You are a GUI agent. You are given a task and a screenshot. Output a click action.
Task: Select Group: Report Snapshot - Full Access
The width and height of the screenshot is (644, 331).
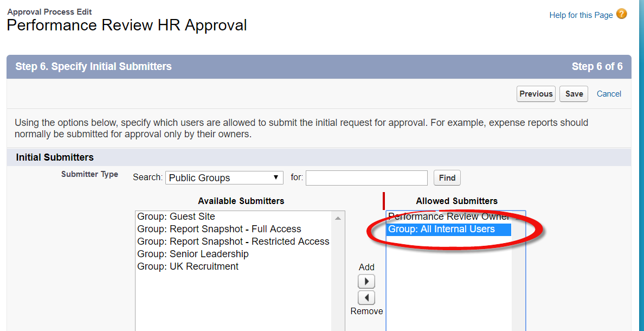(219, 229)
